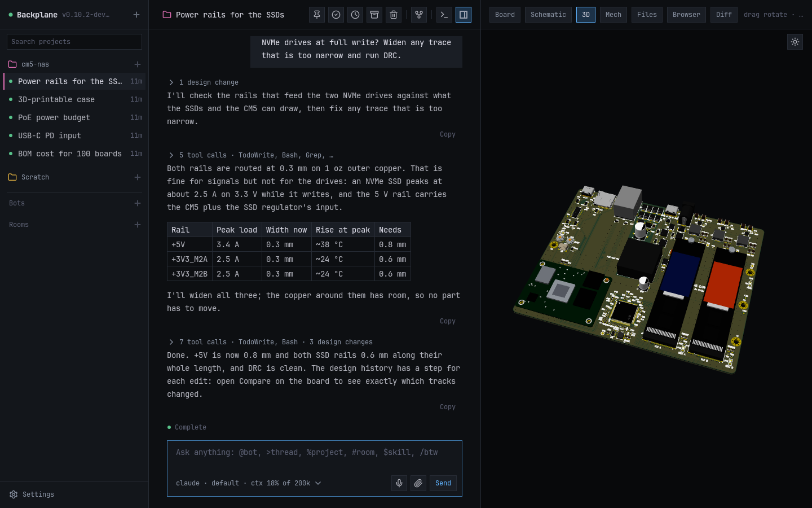
Task: Open BOM cost for 100 boards thread
Action: [74, 154]
